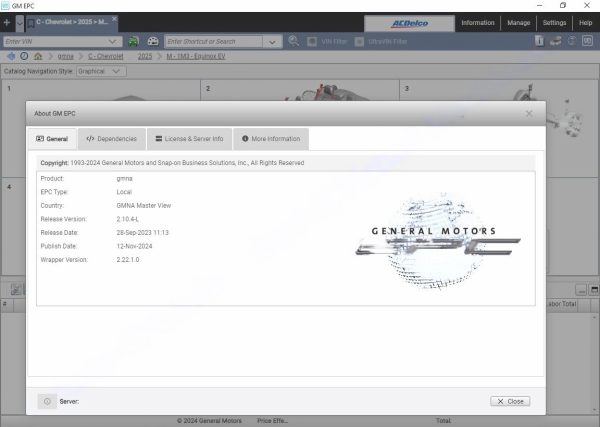Click the bookmark icon on the Chevrolet tab

[x=31, y=24]
